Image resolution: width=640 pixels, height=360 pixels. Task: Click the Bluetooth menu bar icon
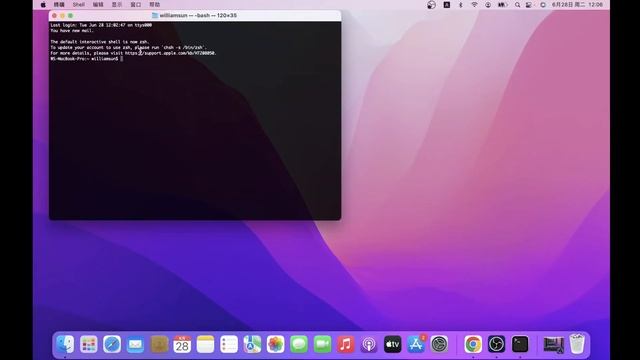click(x=461, y=4)
